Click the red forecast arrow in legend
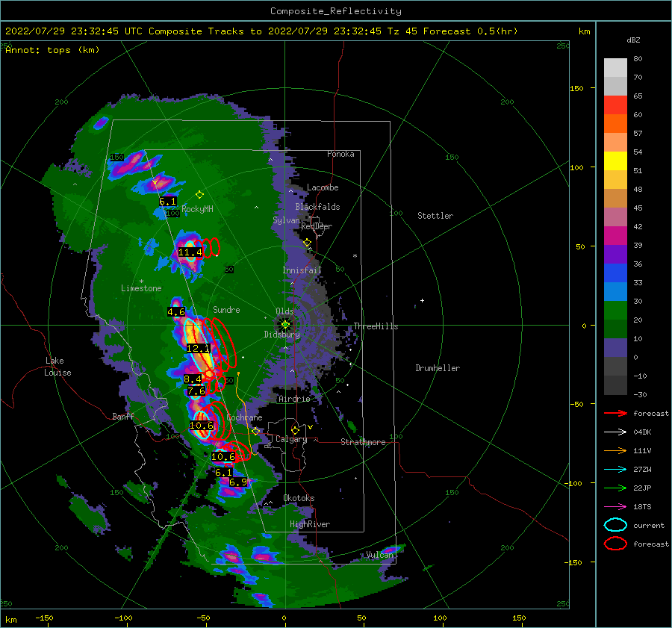672x628 pixels. click(615, 413)
